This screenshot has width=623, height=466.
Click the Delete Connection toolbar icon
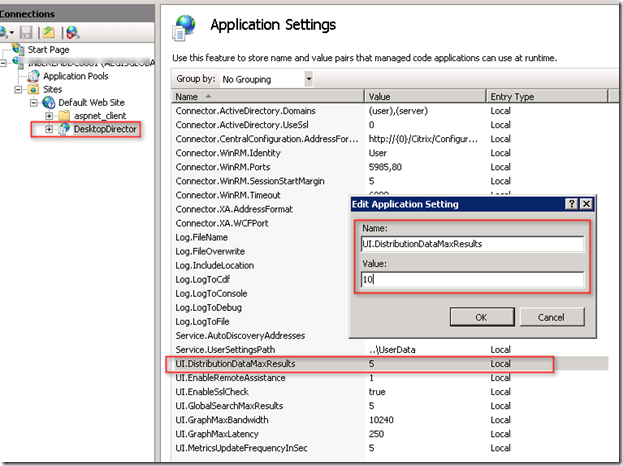click(72, 33)
